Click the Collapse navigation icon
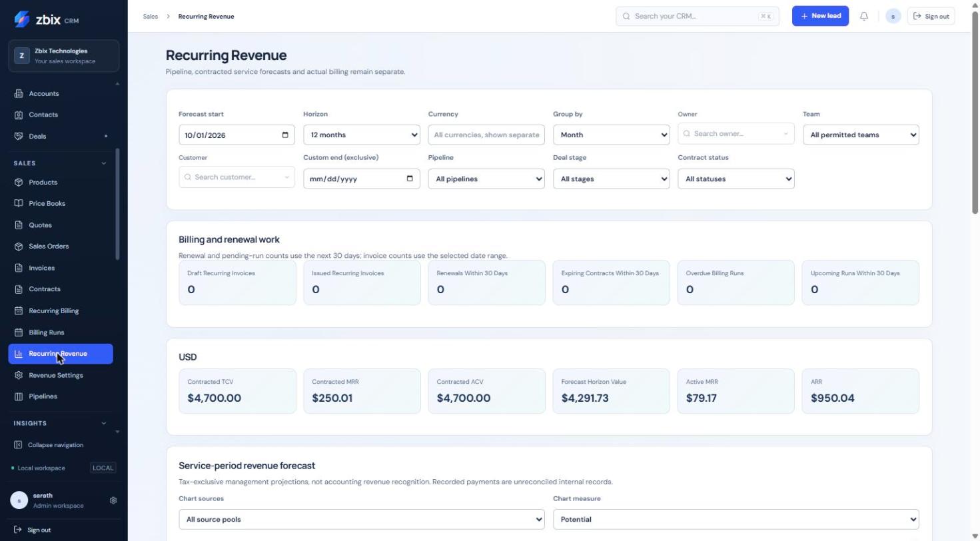The width and height of the screenshot is (980, 541). [18, 445]
